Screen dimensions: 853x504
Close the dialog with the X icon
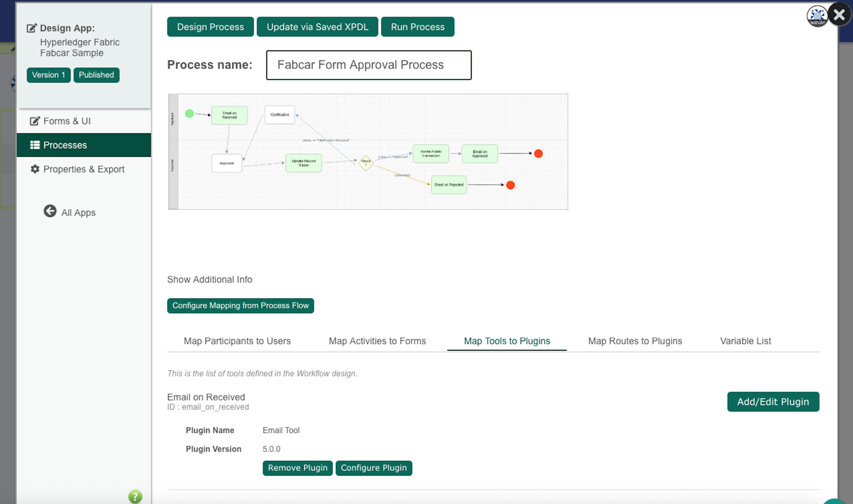[x=839, y=14]
